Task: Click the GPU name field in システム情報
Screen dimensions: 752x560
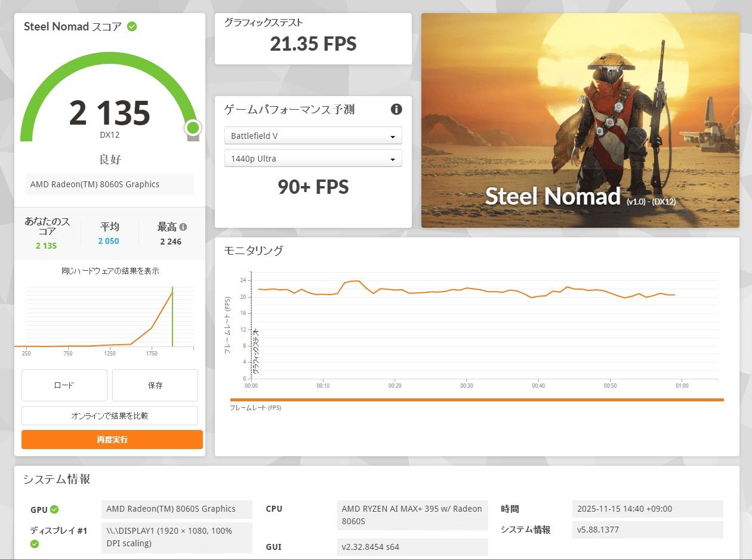Action: point(177,509)
